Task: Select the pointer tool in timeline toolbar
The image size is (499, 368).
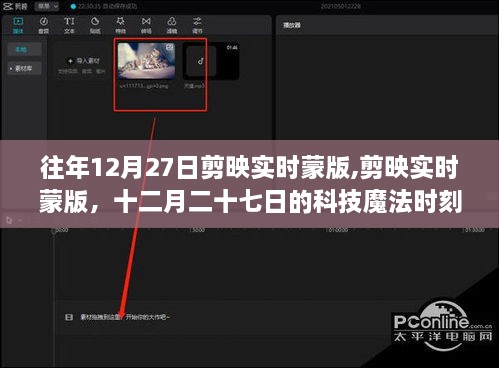Action: click(9, 220)
